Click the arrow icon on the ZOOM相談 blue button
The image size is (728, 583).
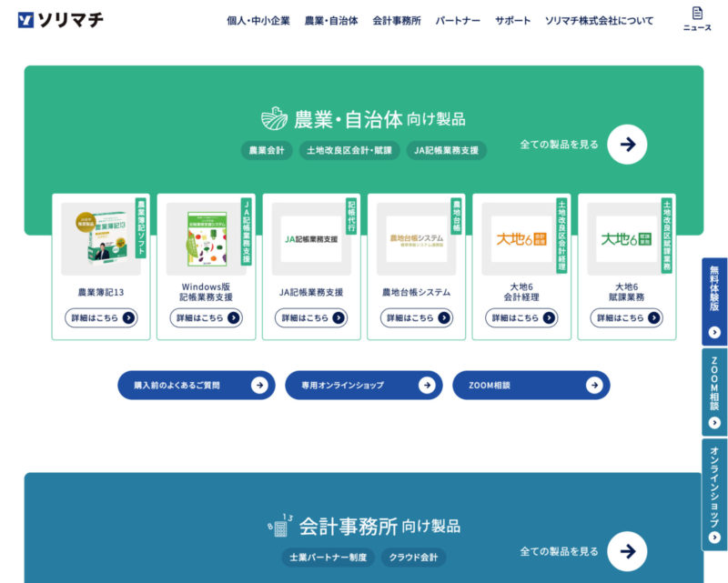[x=594, y=385]
